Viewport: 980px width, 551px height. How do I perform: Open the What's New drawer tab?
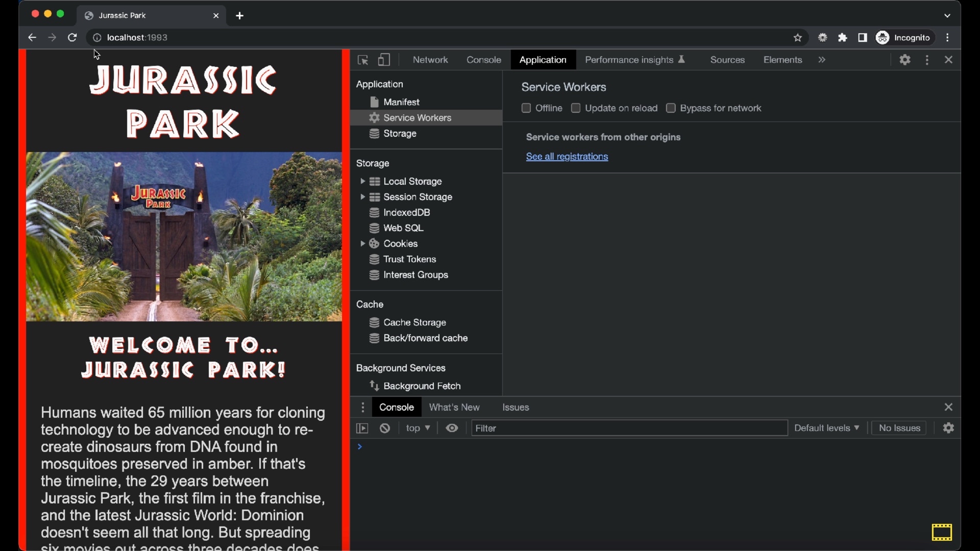pos(454,407)
